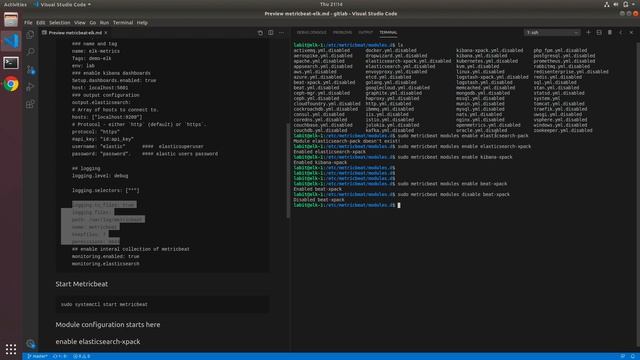Image resolution: width=640 pixels, height=360 pixels.
Task: Click the 'Enabled kibana-xpack' terminal output line
Action: point(320,162)
